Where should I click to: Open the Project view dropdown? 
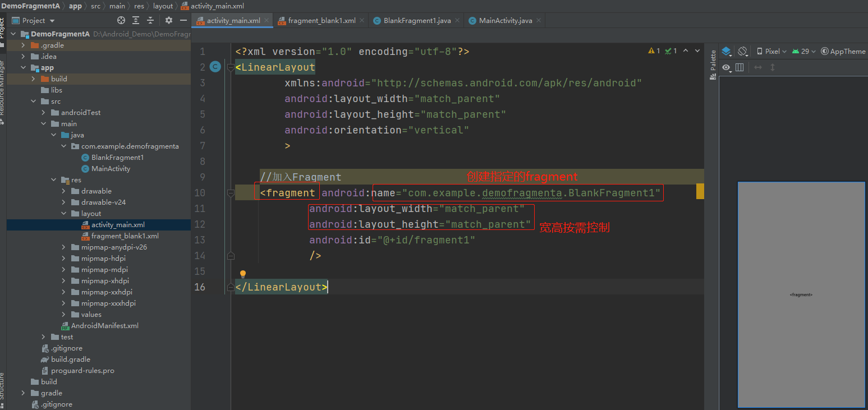coord(33,20)
